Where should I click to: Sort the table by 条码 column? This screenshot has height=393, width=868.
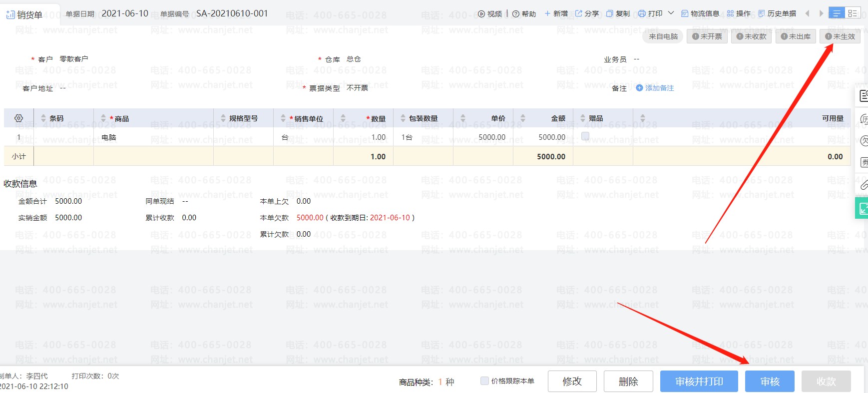tap(43, 118)
